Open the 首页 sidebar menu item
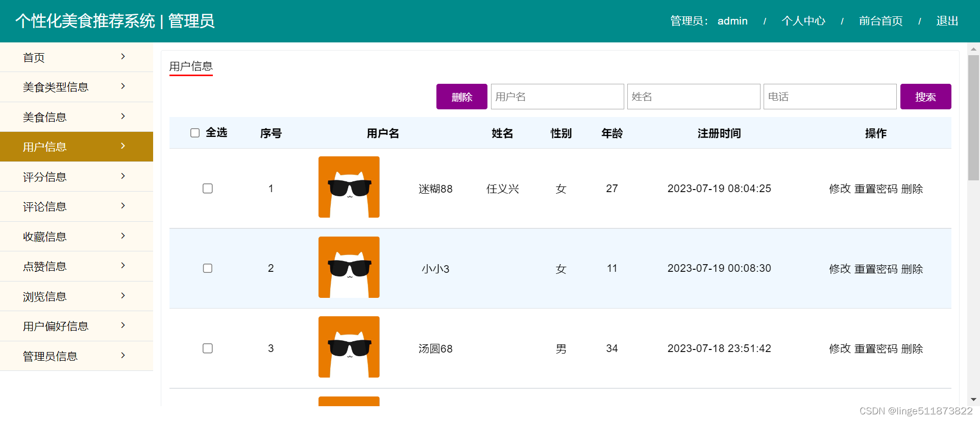The width and height of the screenshot is (980, 421). coord(77,57)
